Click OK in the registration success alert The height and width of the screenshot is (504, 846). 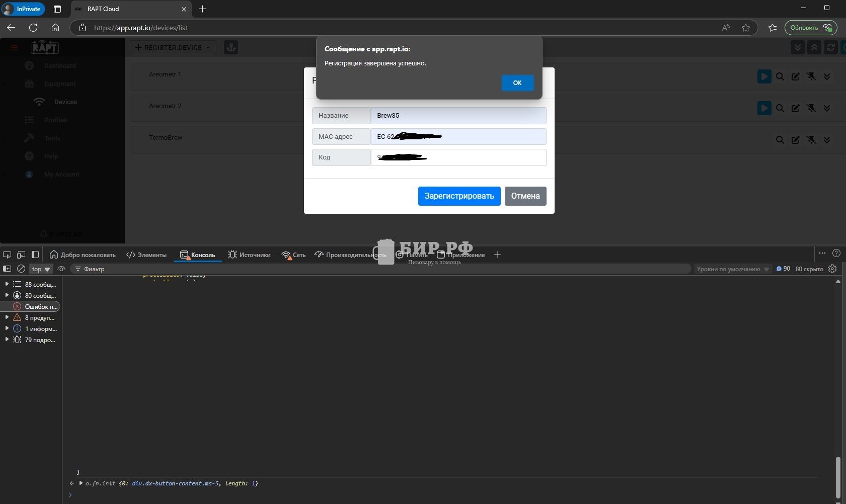point(517,83)
